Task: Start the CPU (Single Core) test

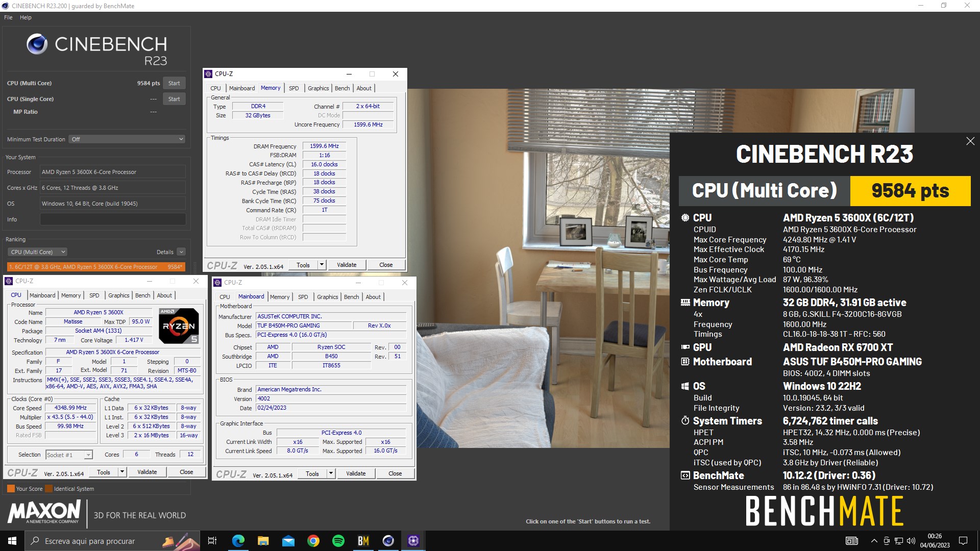Action: coord(174,99)
